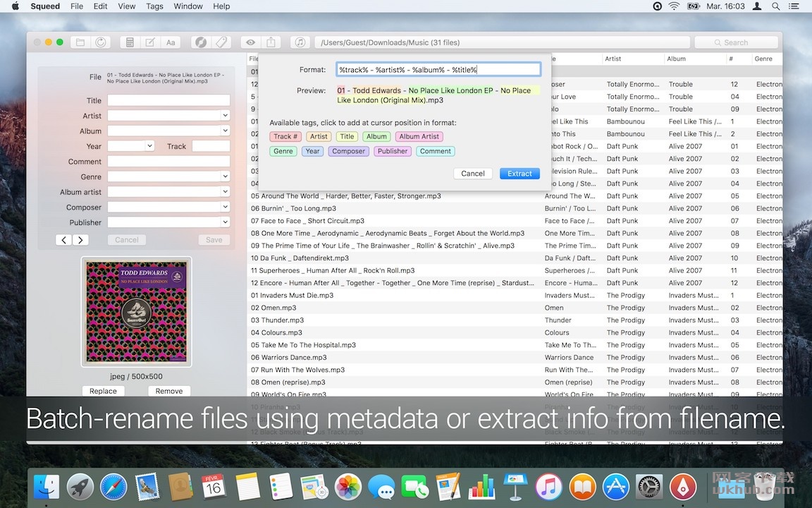Add the teal Comment tag
The width and height of the screenshot is (812, 508).
click(435, 152)
